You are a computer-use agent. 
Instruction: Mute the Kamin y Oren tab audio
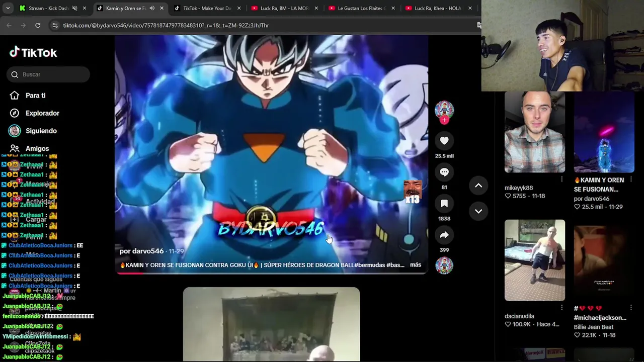click(x=152, y=8)
